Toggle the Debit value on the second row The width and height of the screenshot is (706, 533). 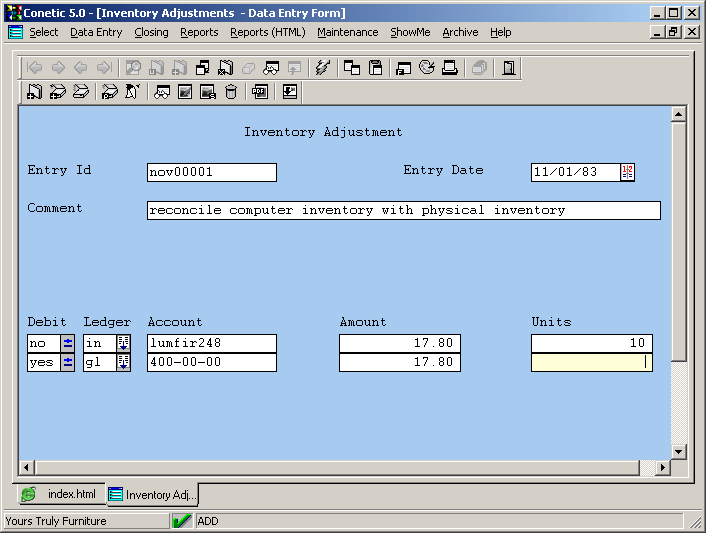(68, 363)
